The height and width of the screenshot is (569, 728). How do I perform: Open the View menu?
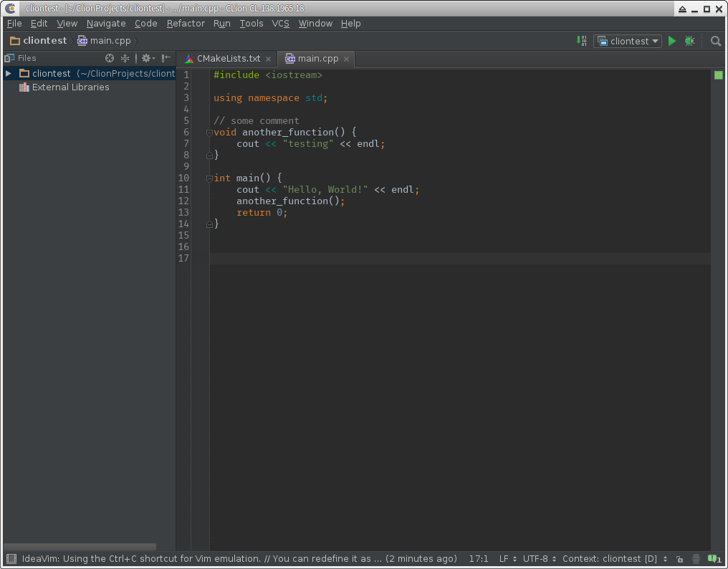(67, 23)
